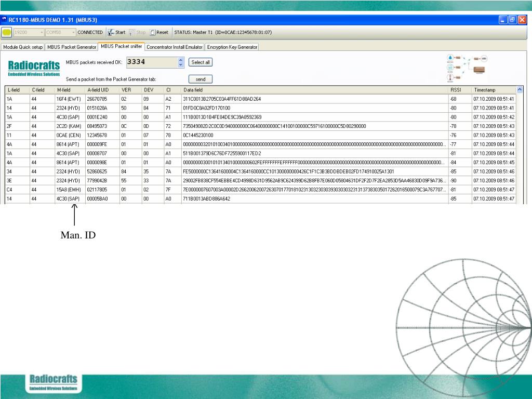Click the table scrollbar up arrow
This screenshot has width=532, height=399.
(520, 89)
